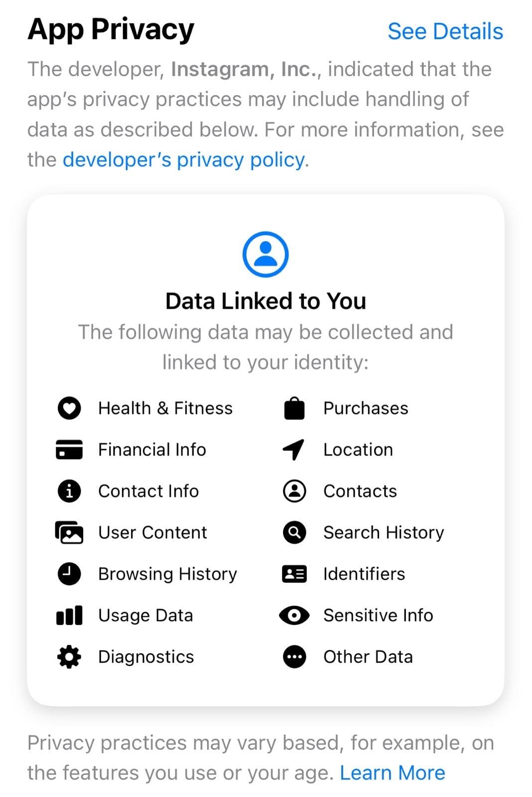Tap the Usage Data bar chart icon

tap(69, 615)
